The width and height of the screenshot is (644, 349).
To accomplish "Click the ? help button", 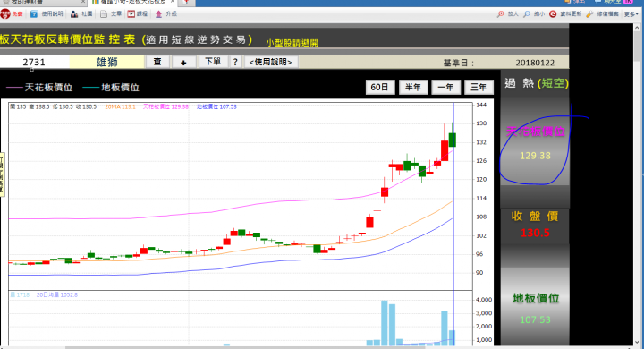I will click(x=235, y=62).
